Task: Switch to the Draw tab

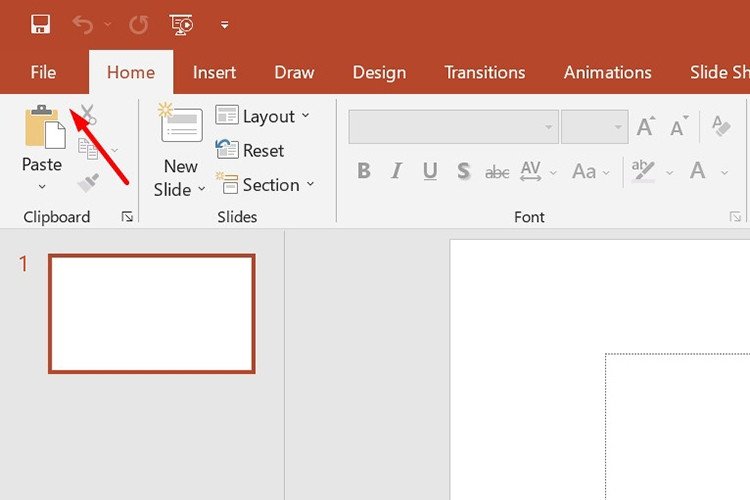Action: (294, 72)
